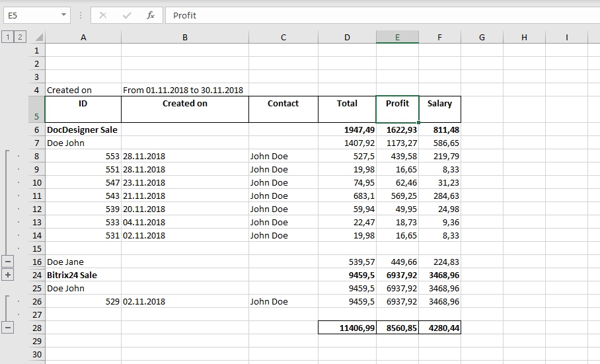Collapse the group at row 16
This screenshot has width=600, height=364.
click(x=8, y=262)
